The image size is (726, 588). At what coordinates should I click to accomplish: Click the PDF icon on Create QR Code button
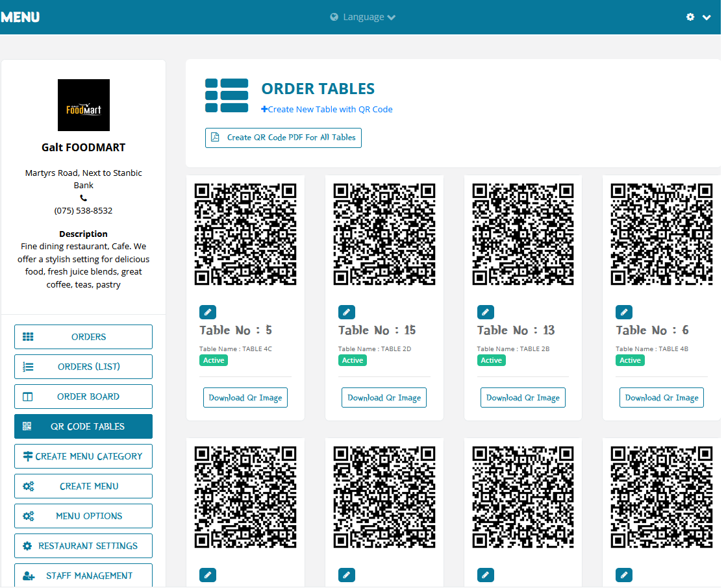[x=215, y=138]
